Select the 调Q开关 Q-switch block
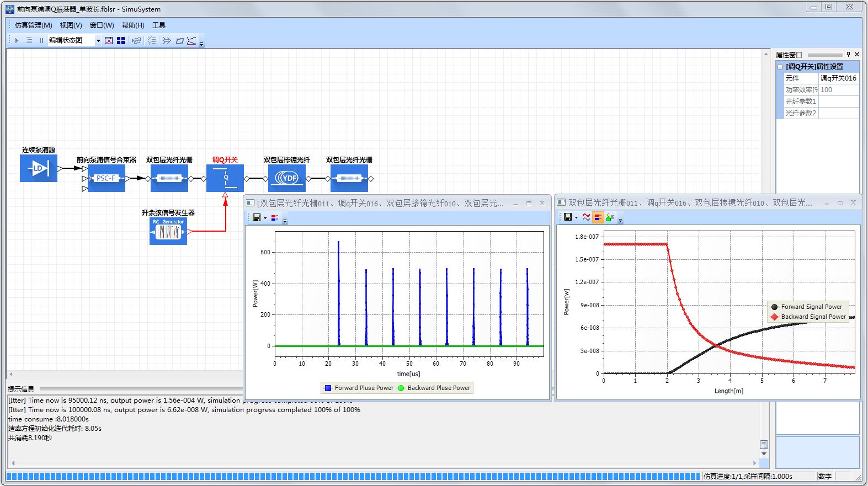This screenshot has width=868, height=486. (225, 178)
